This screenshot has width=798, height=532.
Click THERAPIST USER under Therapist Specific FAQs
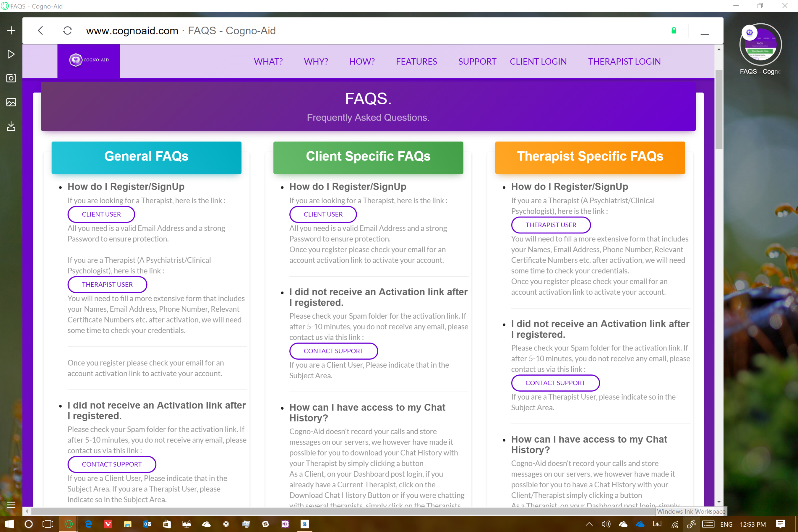tap(551, 225)
